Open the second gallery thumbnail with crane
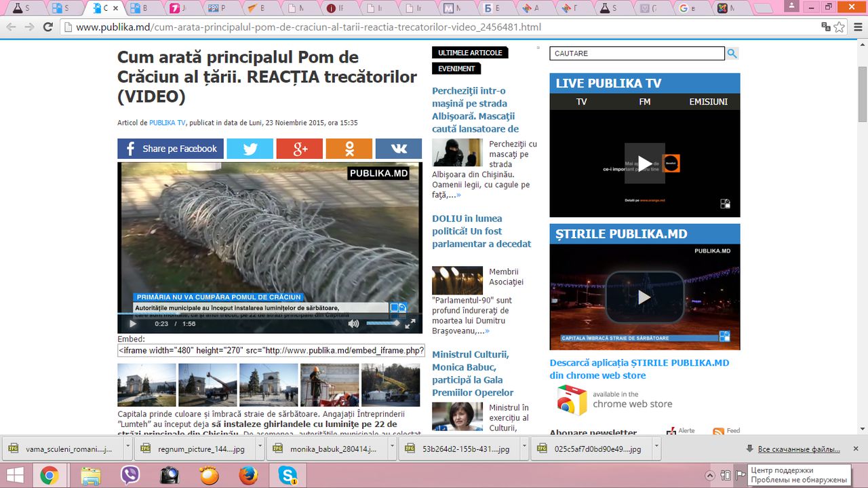 (208, 385)
